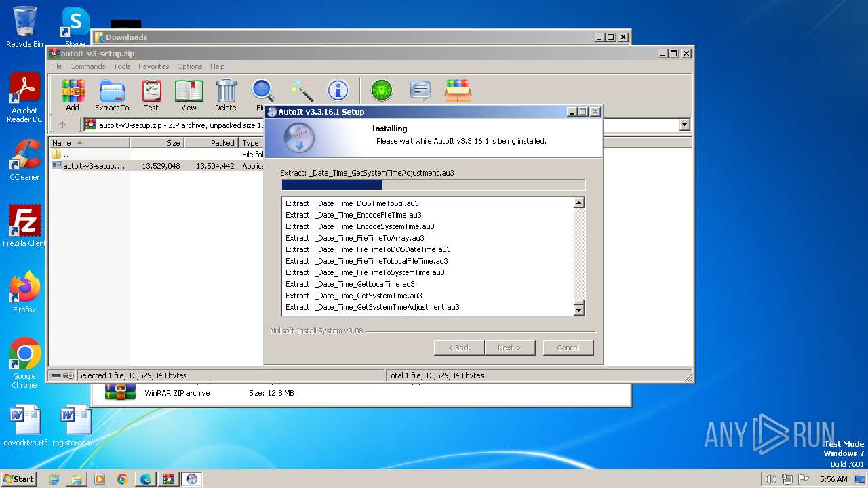Select the parent folder '..' row
Image resolution: width=868 pixels, height=488 pixels.
pyautogui.click(x=157, y=155)
